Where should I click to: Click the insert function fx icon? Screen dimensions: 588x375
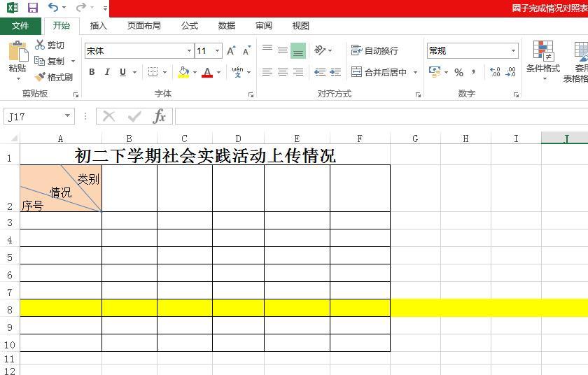[x=160, y=116]
